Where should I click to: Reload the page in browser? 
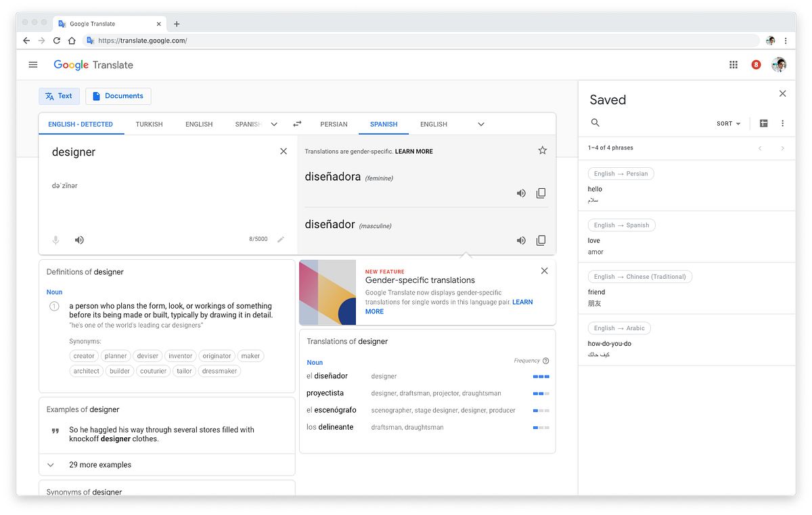[x=57, y=41]
